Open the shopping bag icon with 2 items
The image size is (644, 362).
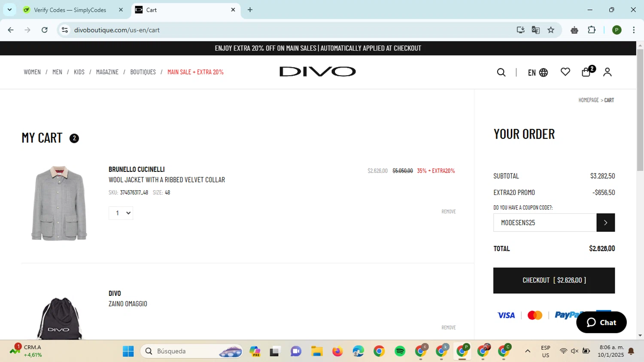[588, 71]
